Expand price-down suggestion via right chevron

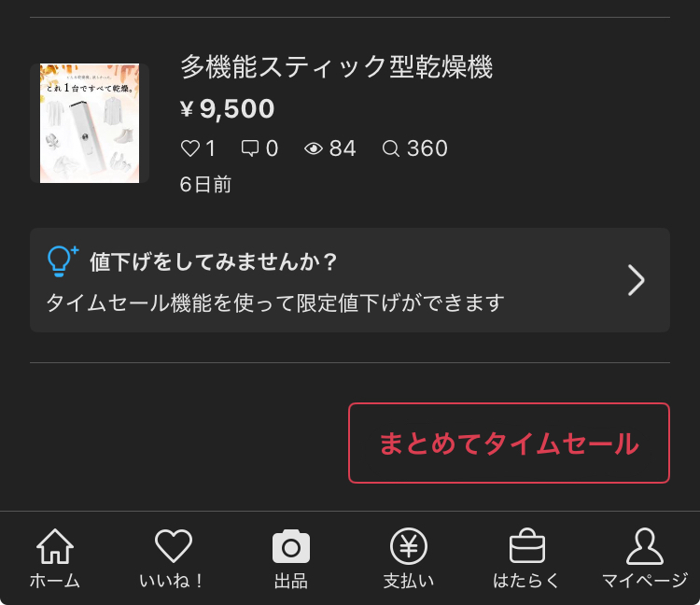tap(637, 280)
